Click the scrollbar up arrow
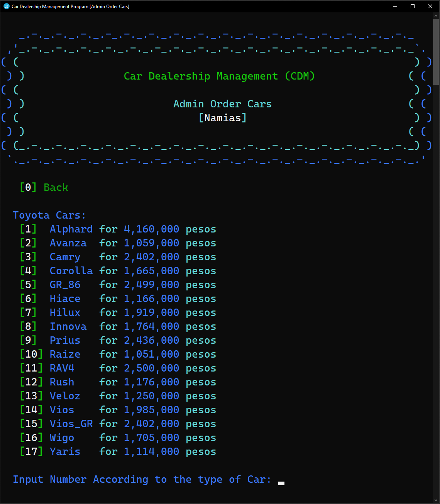440x504 pixels. [436, 16]
